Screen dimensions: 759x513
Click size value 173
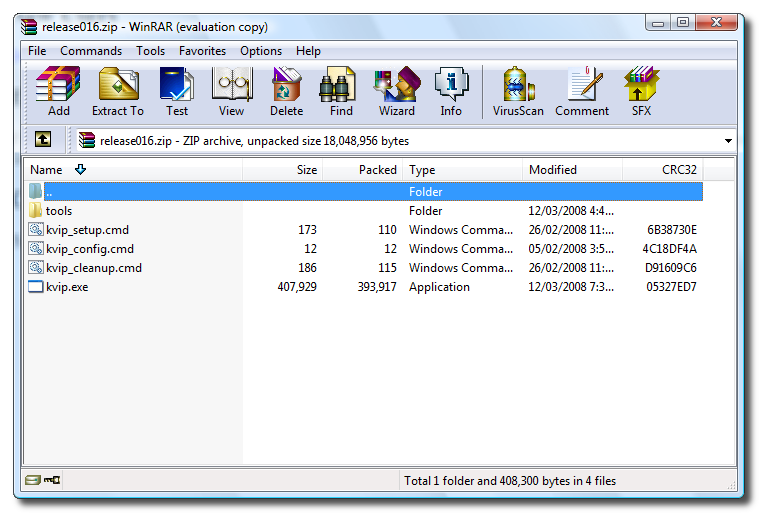tap(307, 230)
